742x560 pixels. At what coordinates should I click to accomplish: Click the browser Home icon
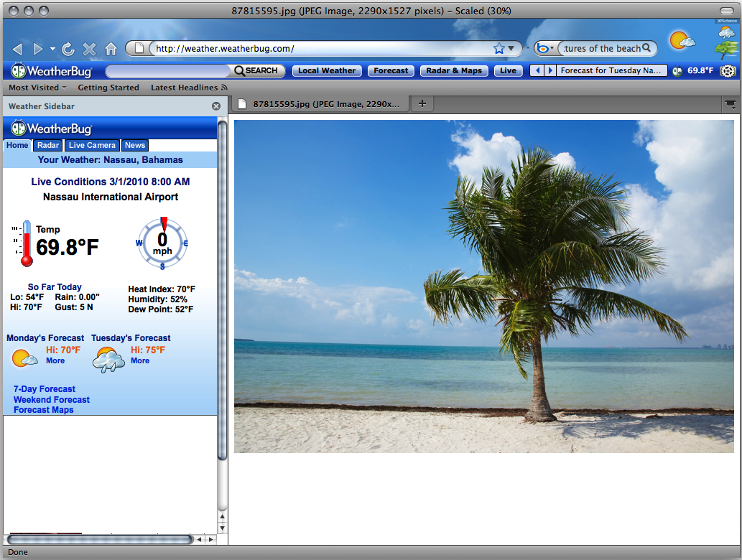[111, 49]
